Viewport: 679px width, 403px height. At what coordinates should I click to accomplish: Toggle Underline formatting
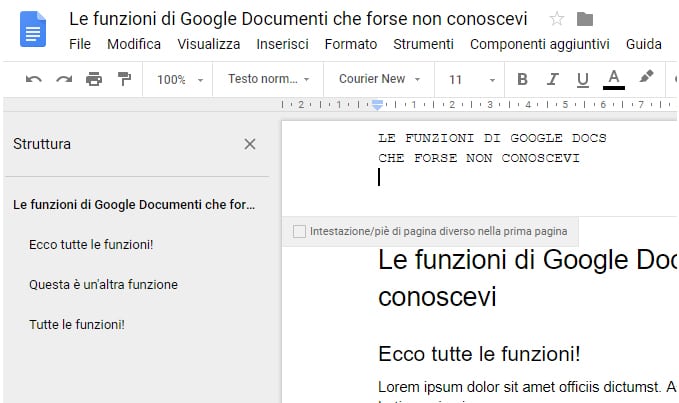(583, 79)
